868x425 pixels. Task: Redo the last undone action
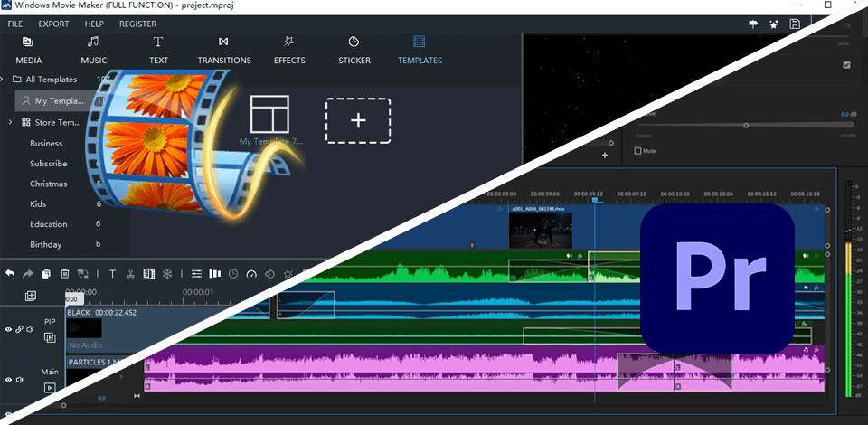tap(28, 273)
